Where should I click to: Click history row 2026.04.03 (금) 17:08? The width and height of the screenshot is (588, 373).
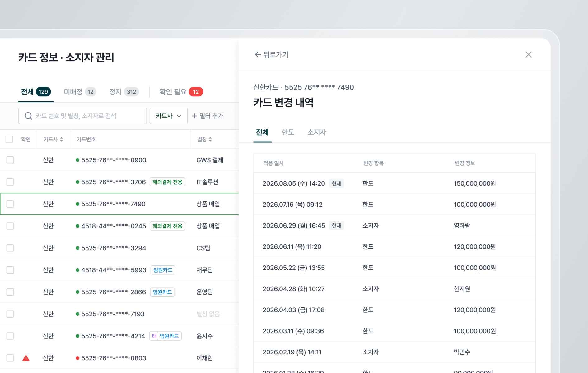(394, 310)
